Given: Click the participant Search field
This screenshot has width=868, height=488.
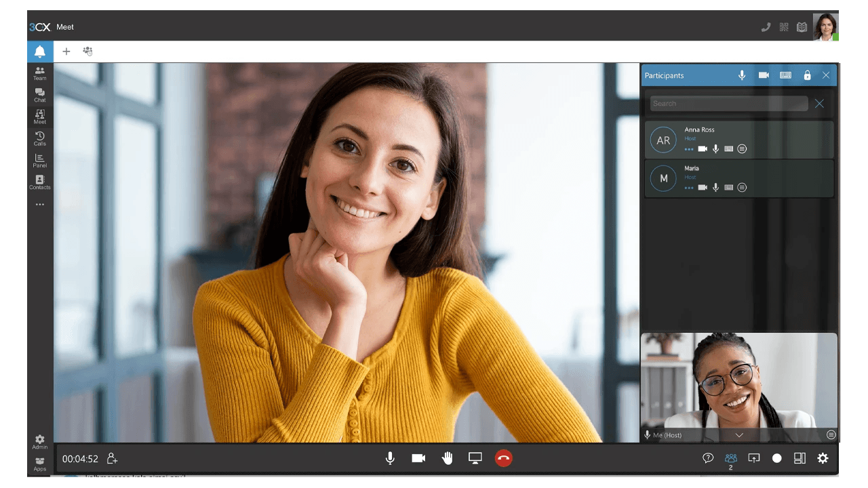Looking at the screenshot, I should point(728,104).
